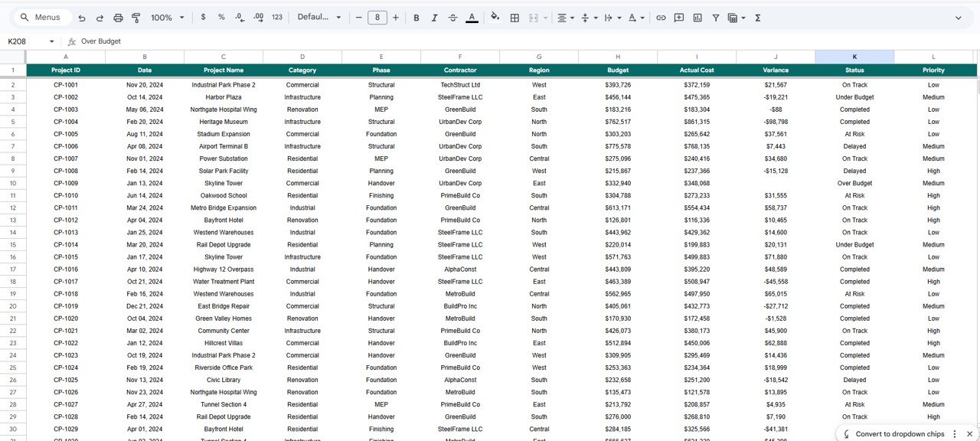The image size is (980, 441).
Task: Open the borders menu
Action: [514, 17]
